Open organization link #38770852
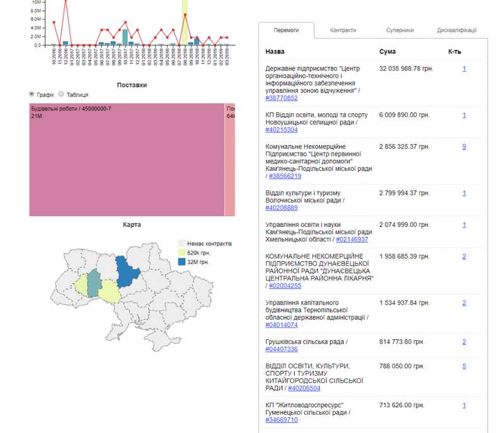Viewport: 504px width, 433px height. (282, 98)
